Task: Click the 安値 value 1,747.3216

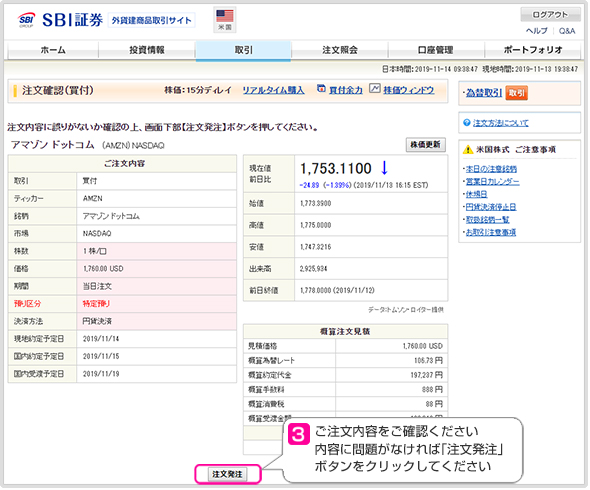Action: [316, 247]
